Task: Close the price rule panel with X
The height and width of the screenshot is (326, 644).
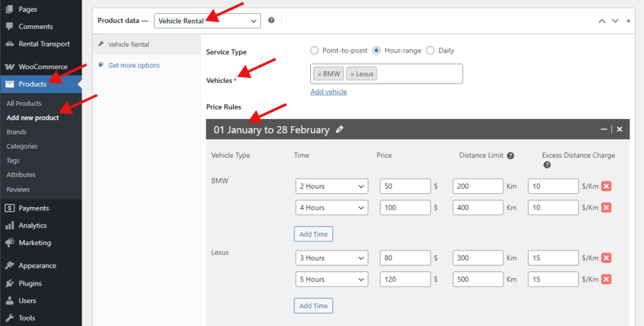Action: (619, 129)
